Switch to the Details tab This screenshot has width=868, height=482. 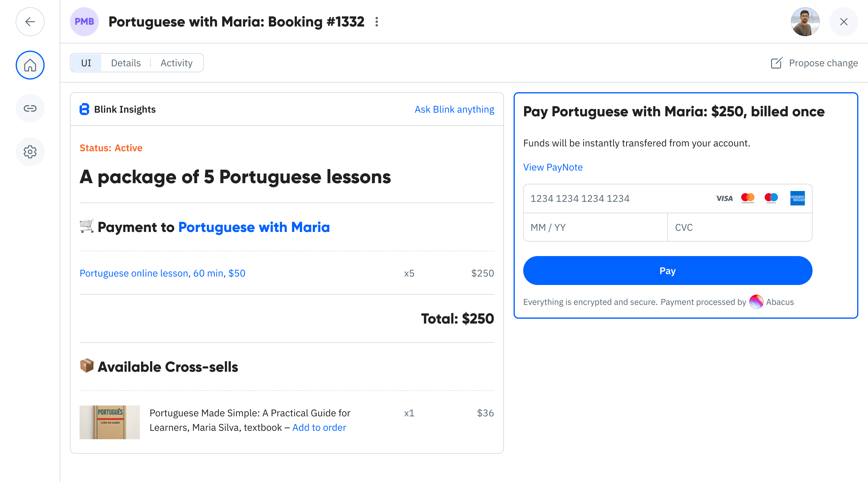(126, 63)
